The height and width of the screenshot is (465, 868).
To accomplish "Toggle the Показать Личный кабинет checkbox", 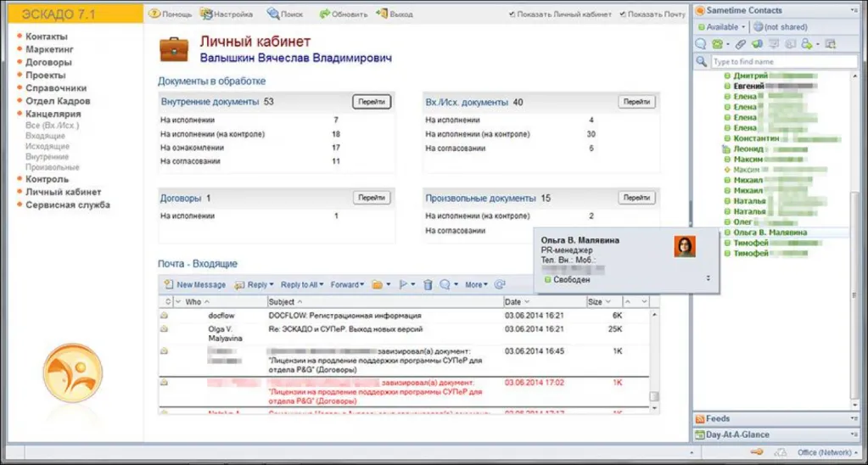I will click(512, 14).
